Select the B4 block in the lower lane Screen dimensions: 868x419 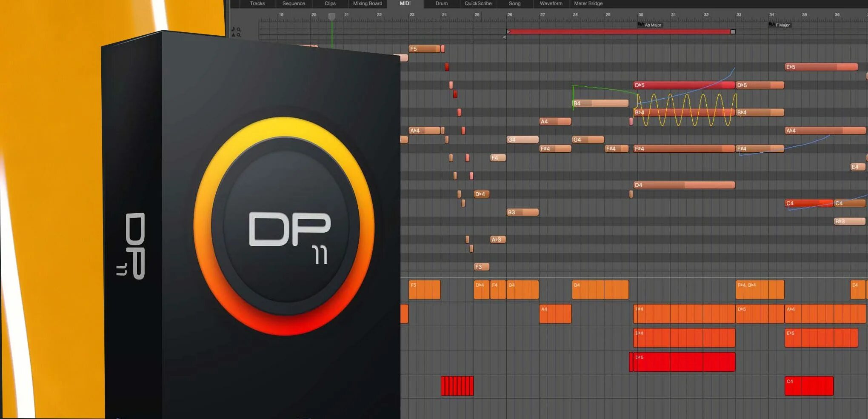click(x=600, y=290)
